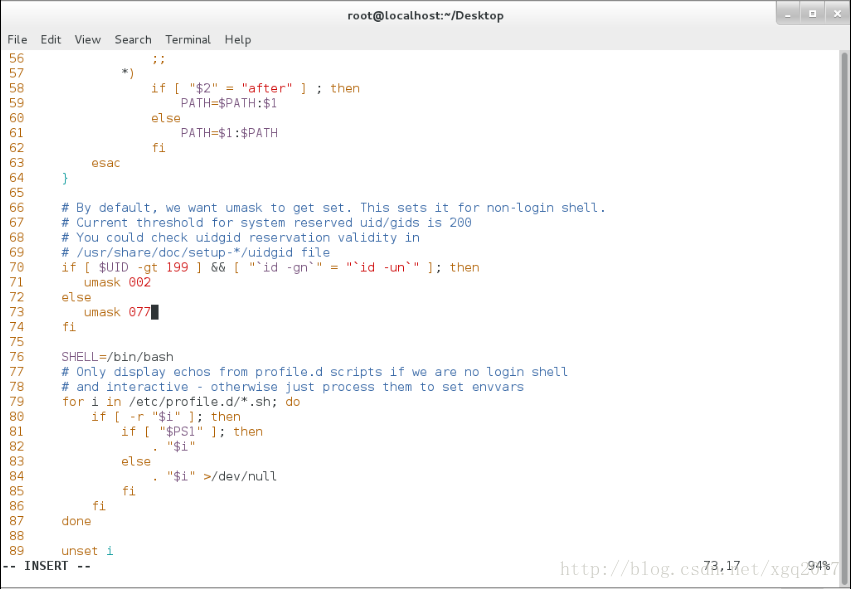Click the line 'if [ "$PS1" ]; then'

(x=192, y=432)
